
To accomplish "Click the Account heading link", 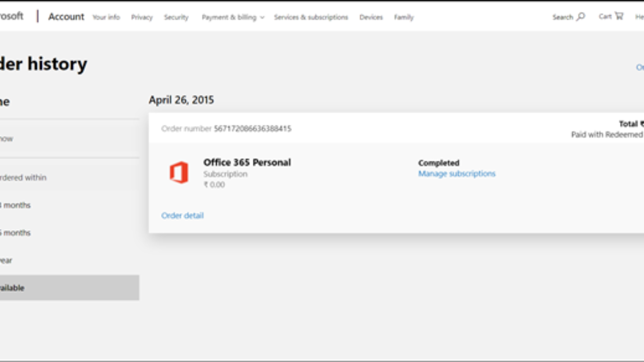I will tap(66, 17).
